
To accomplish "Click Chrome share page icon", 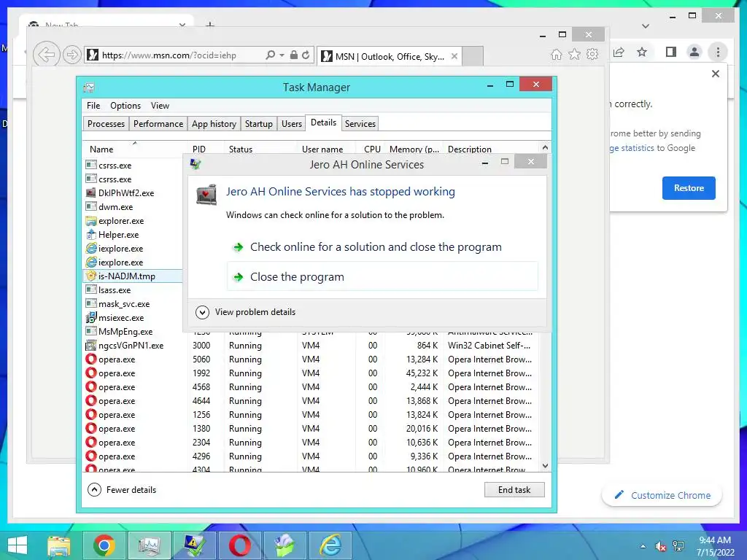I will (619, 52).
